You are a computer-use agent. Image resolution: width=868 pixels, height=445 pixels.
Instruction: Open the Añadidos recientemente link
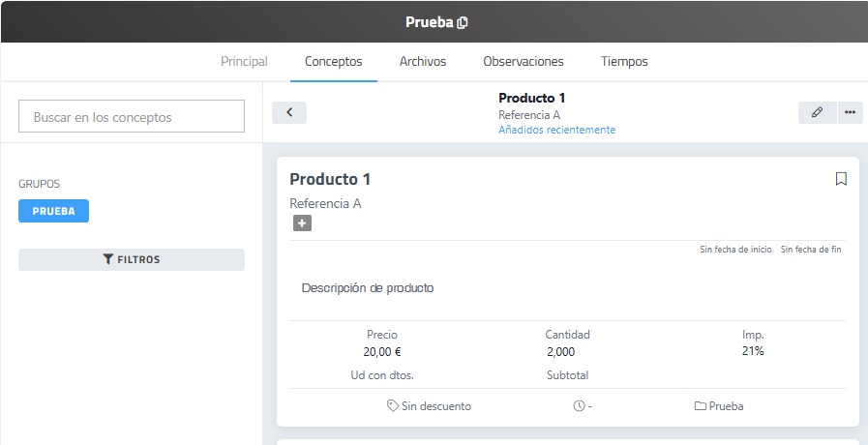coord(556,130)
